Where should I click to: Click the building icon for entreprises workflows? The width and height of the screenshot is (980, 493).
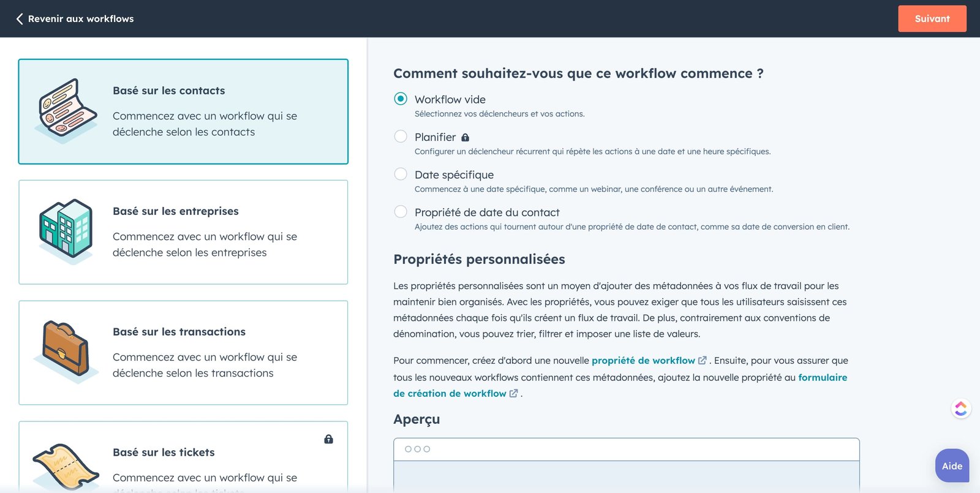tap(66, 230)
